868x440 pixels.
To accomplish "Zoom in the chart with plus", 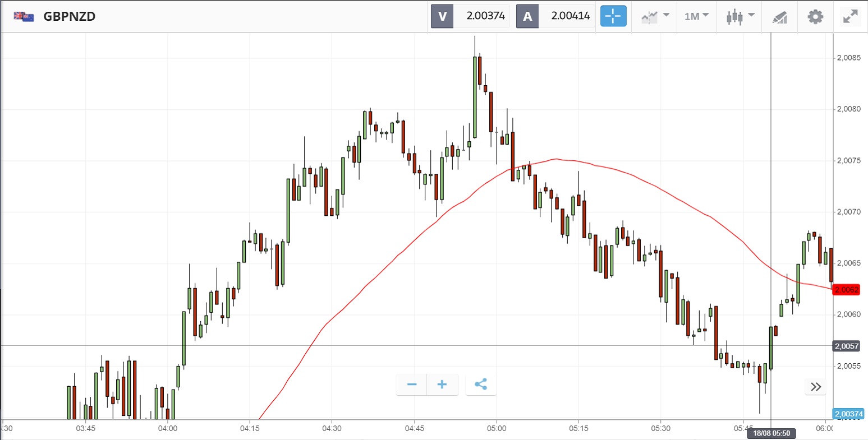I will pos(442,385).
